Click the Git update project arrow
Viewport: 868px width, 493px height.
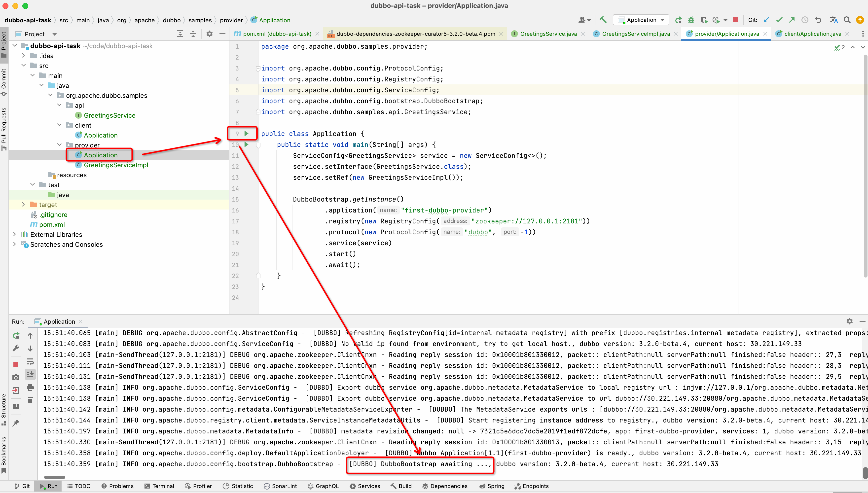[766, 20]
